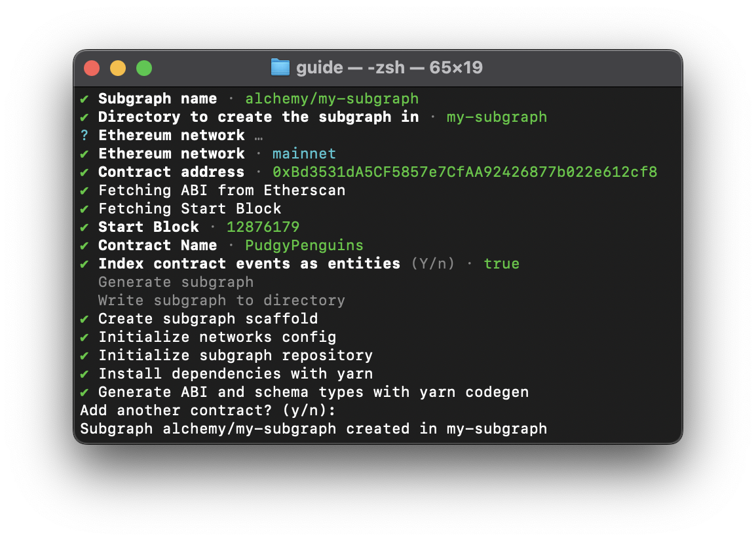
Task: Click the window title 'guide — -zsh — 65×19'
Action: 389,67
